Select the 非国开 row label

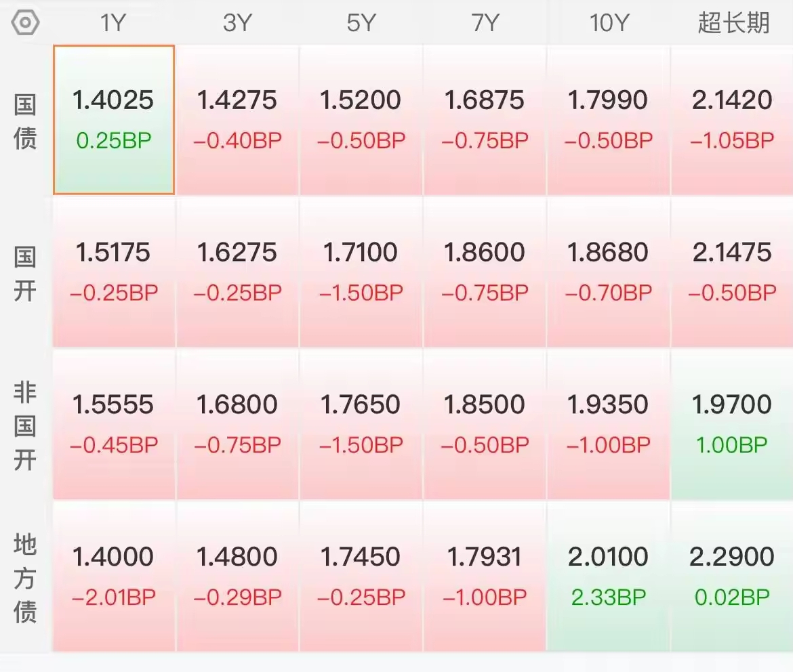(26, 425)
